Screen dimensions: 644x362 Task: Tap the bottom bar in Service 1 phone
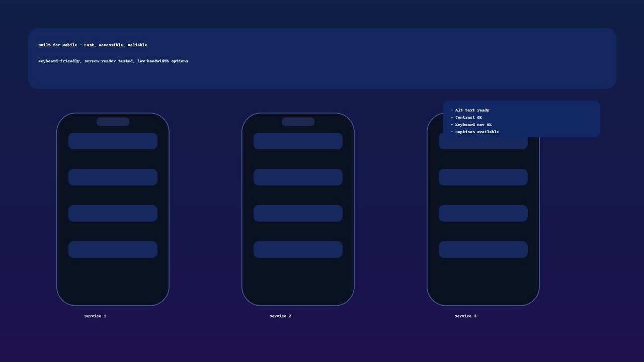(x=113, y=250)
